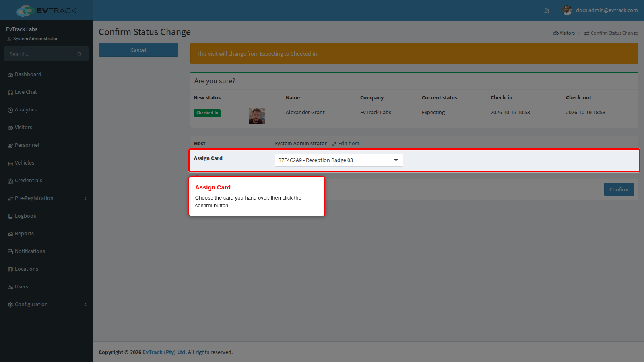Screen dimensions: 644x362
Task: Click the Dashboard gauge icon
Action: coord(10,75)
